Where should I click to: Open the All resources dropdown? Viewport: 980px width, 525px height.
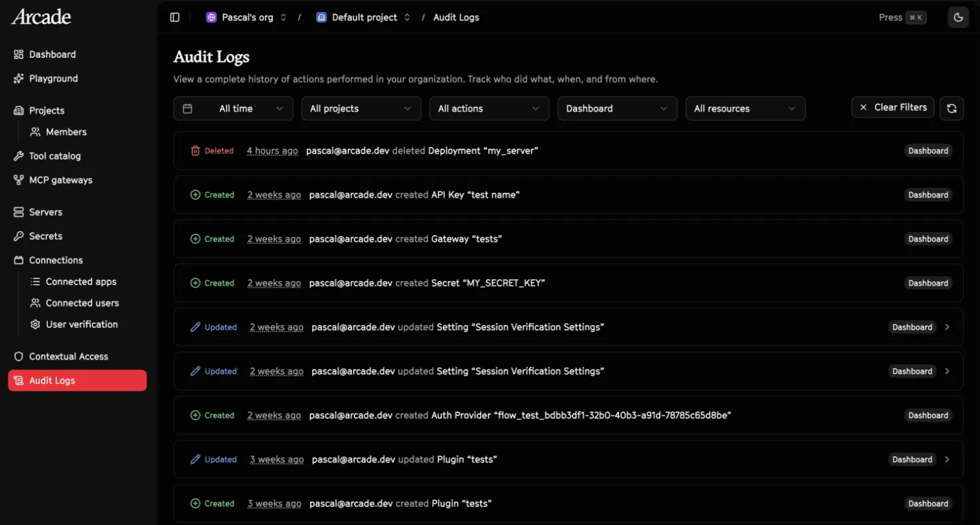tap(745, 108)
